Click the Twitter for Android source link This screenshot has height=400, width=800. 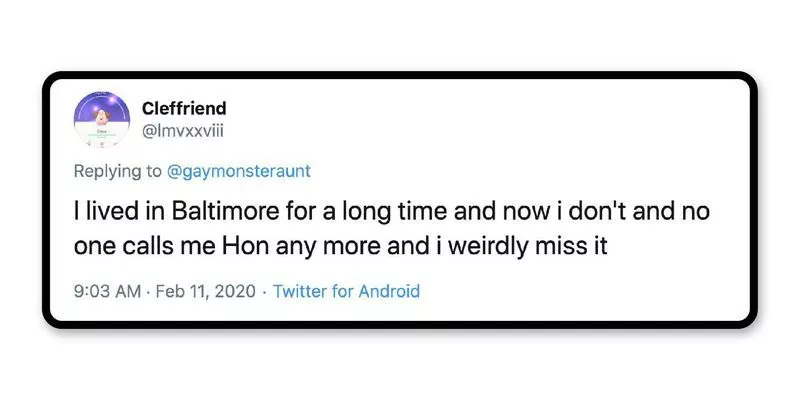pos(346,292)
